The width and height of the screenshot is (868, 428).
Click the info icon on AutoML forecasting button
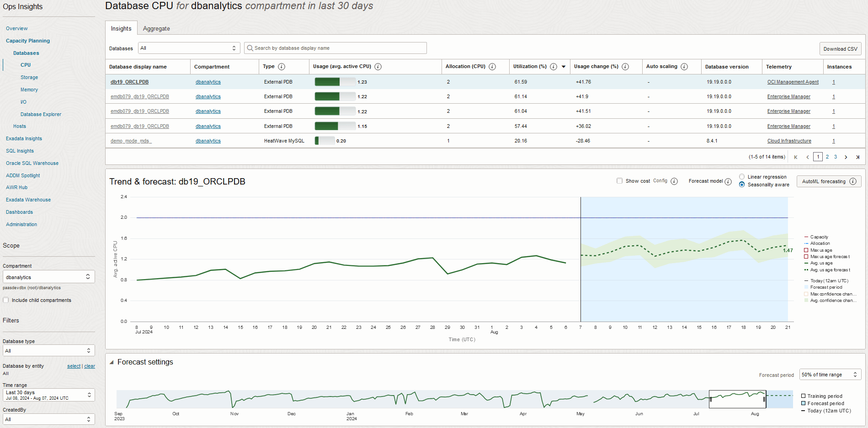853,181
